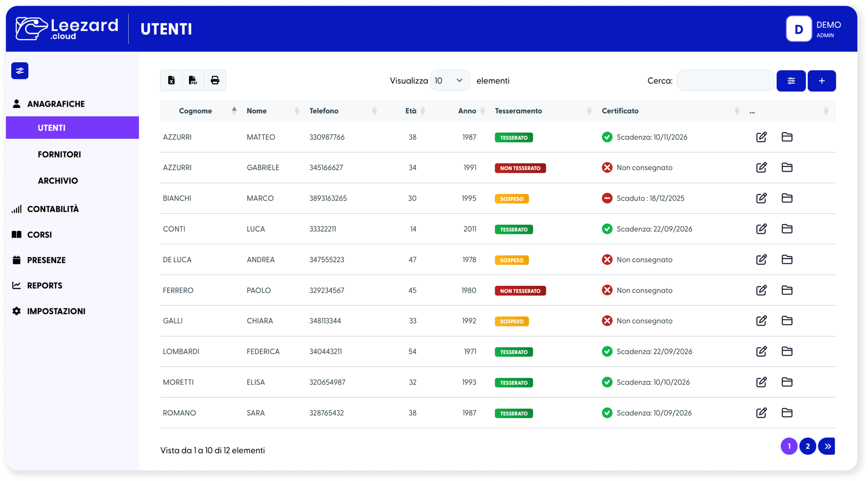Screen dimensions: 868x481
Task: Open the Visualizza elements count dropdown
Action: [450, 81]
